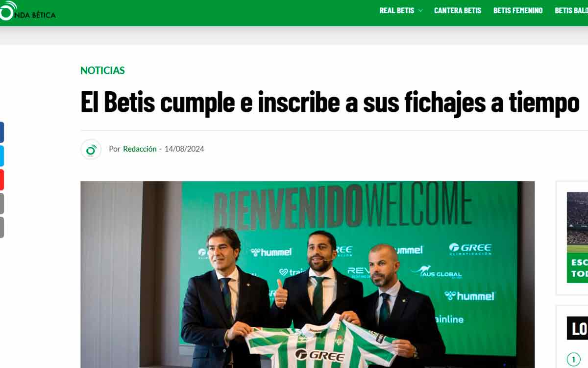Click the 14/08/2024 publication date
588x368 pixels.
pyautogui.click(x=184, y=149)
